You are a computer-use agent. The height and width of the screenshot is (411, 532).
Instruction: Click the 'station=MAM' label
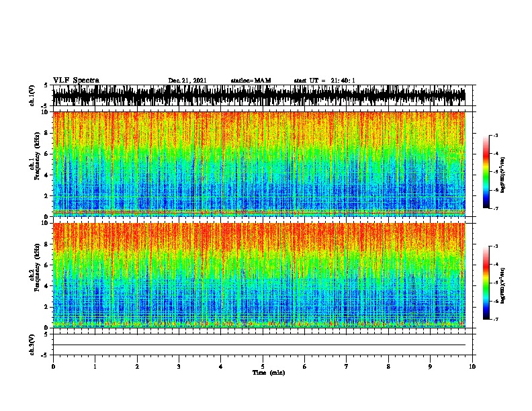(251, 81)
